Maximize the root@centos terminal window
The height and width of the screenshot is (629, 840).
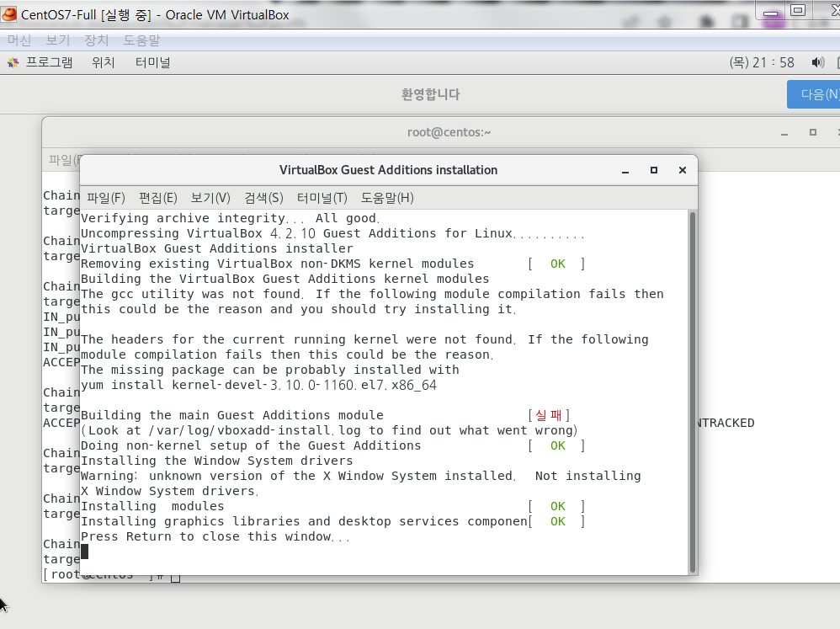point(813,132)
